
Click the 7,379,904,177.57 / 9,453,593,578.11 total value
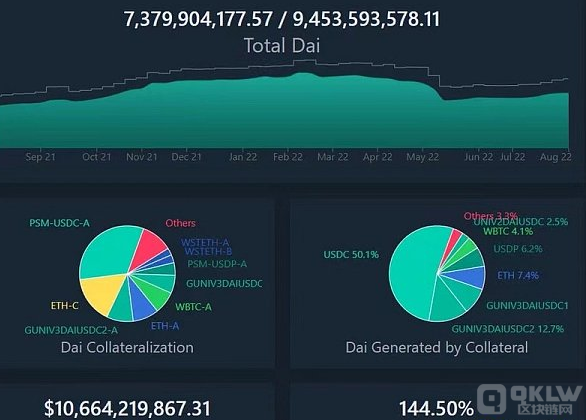[x=282, y=19]
